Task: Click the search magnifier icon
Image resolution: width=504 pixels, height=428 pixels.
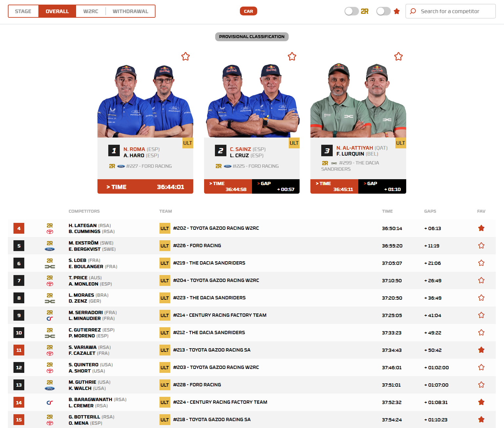Action: tap(413, 11)
